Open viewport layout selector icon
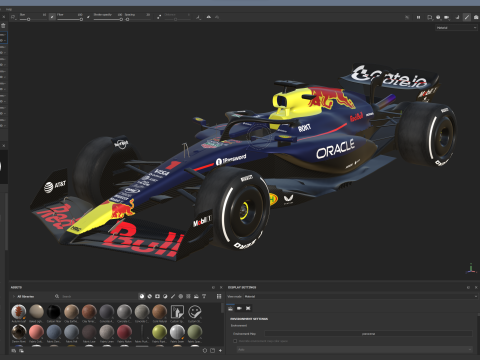480x360 pixels. point(430,17)
